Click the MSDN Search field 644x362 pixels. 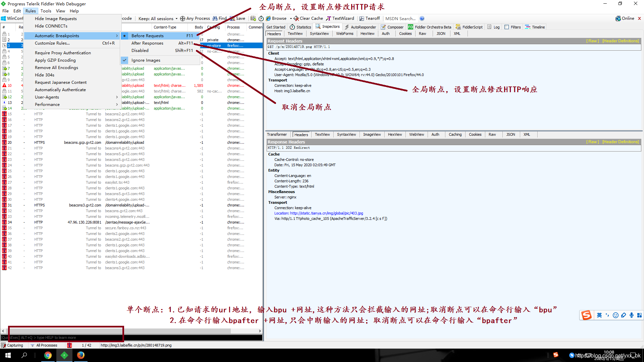click(400, 18)
